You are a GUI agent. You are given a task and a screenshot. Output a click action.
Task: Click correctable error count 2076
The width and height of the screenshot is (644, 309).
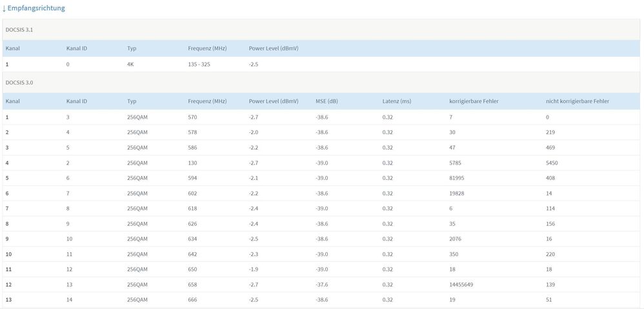point(455,239)
